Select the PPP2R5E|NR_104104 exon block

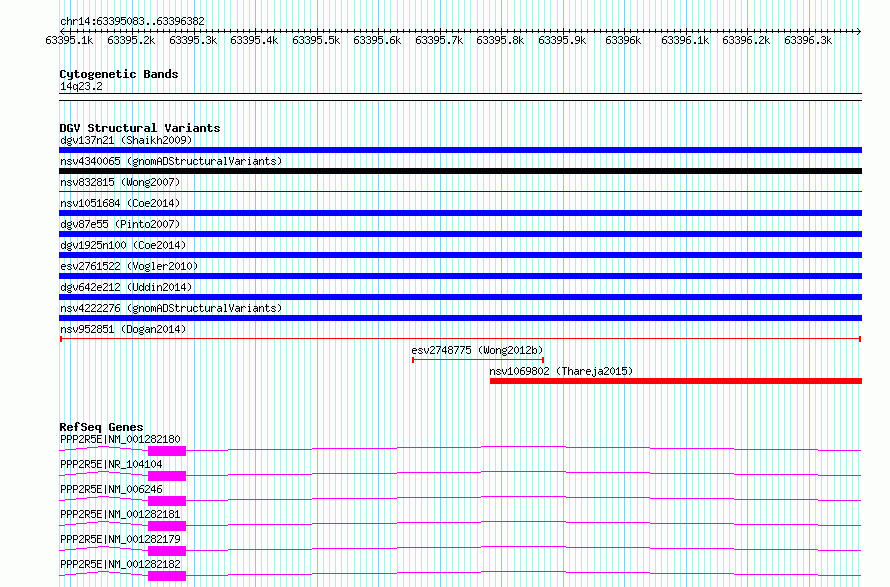(167, 476)
